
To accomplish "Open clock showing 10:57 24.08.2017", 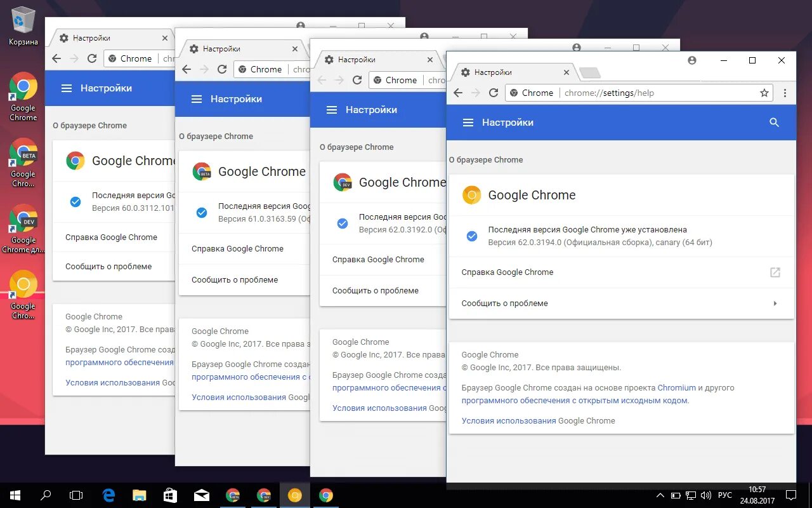I will pos(757,495).
